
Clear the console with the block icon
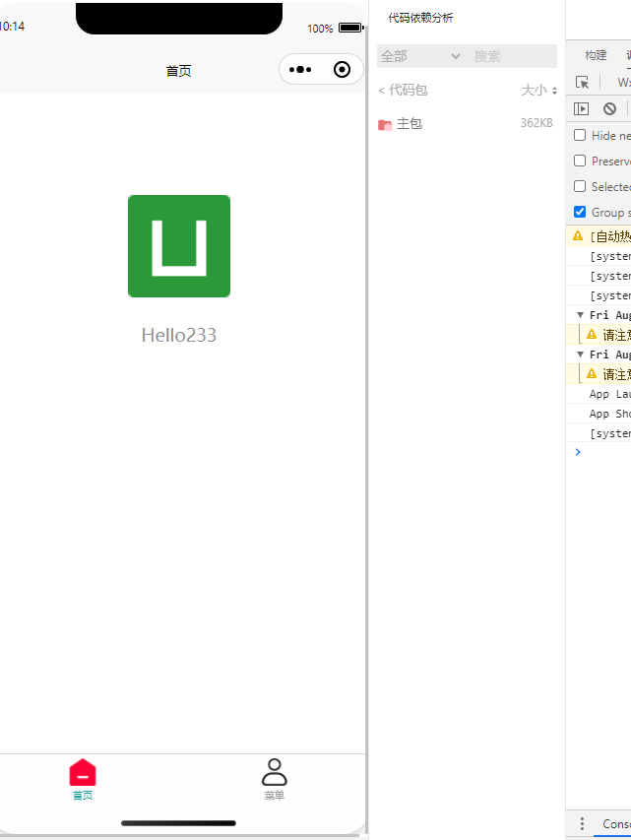click(x=609, y=108)
